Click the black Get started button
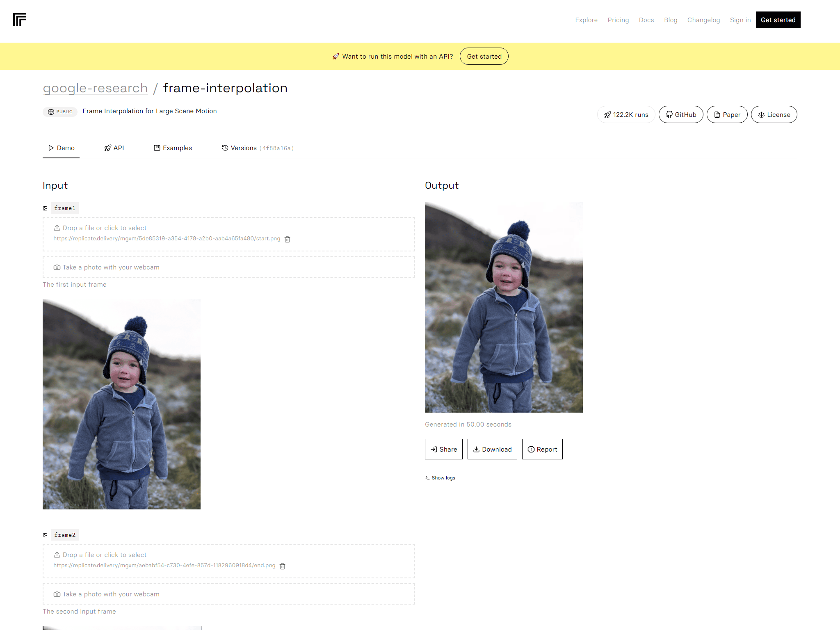Screen dimensions: 840x630 (778, 20)
